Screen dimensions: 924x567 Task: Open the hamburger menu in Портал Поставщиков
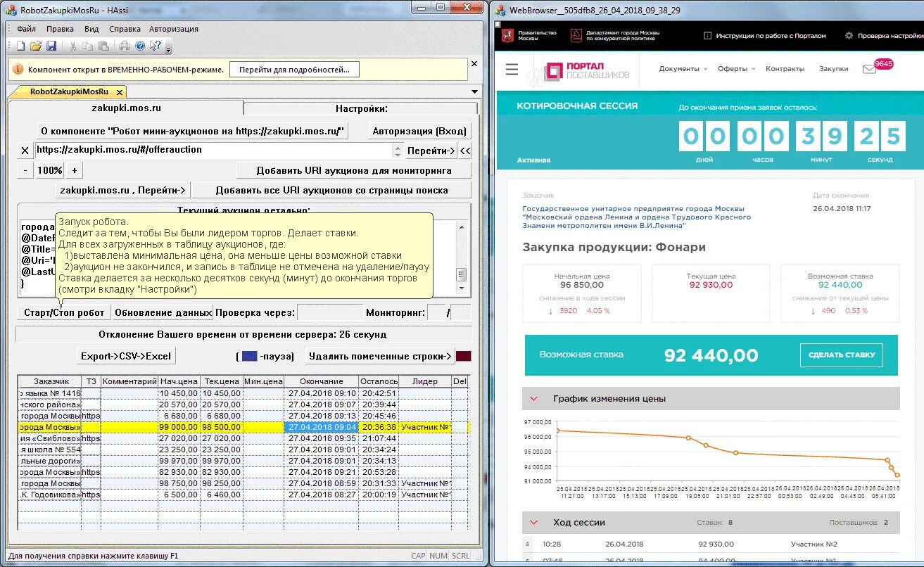(x=512, y=69)
